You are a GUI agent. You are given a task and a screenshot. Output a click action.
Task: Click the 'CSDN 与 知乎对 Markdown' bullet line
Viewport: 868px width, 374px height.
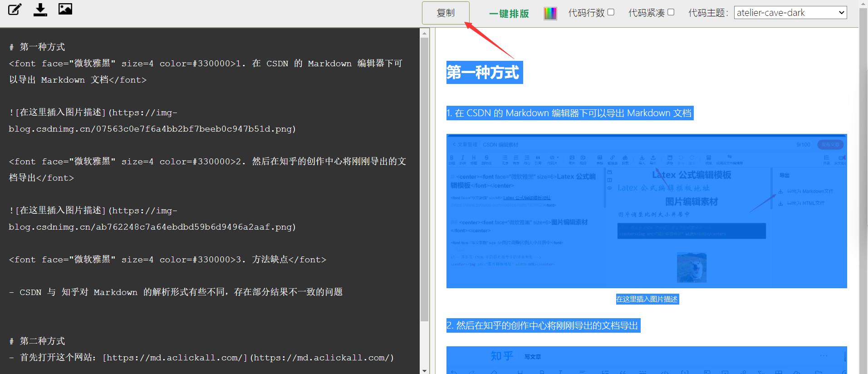click(x=176, y=292)
